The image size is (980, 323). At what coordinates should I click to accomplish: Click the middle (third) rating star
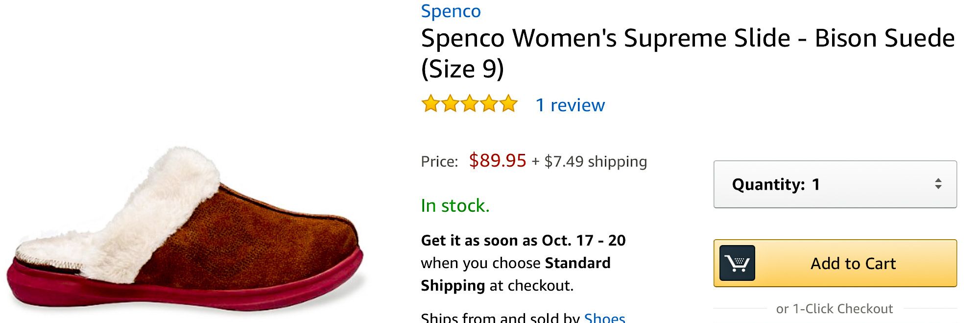coord(470,104)
